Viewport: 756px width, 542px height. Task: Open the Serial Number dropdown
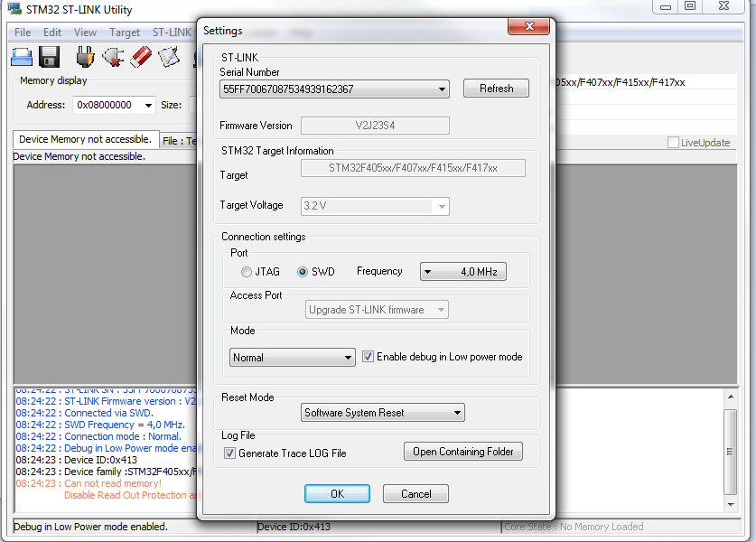pos(334,89)
